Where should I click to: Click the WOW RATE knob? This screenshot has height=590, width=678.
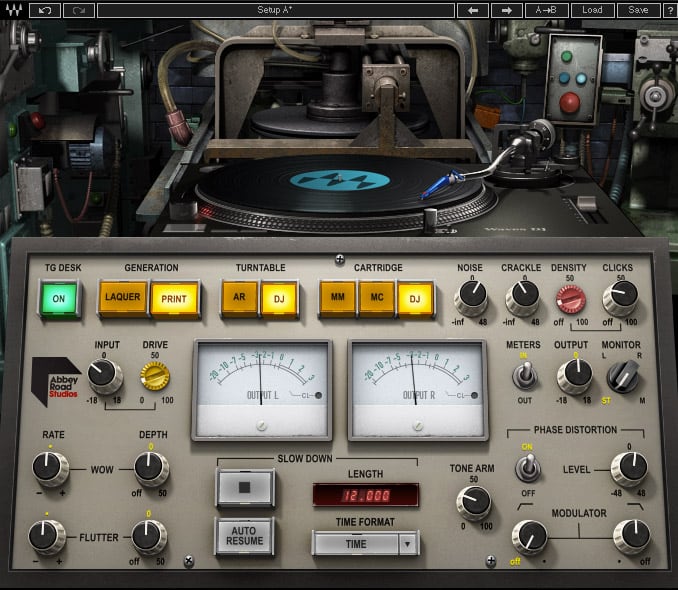[x=50, y=468]
